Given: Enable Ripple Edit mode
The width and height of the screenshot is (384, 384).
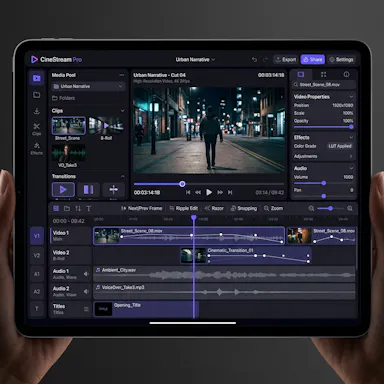Looking at the screenshot, I should tap(184, 208).
